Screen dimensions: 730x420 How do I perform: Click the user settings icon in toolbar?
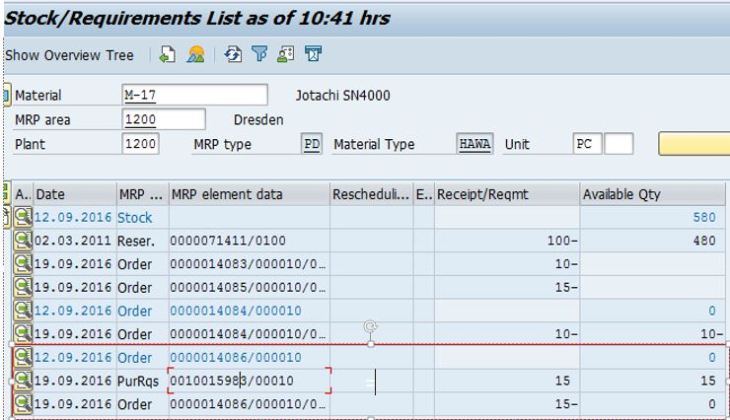[x=285, y=54]
